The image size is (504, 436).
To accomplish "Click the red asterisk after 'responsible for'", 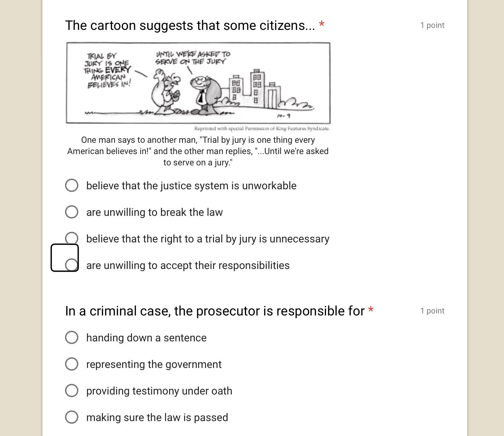I will [x=371, y=310].
